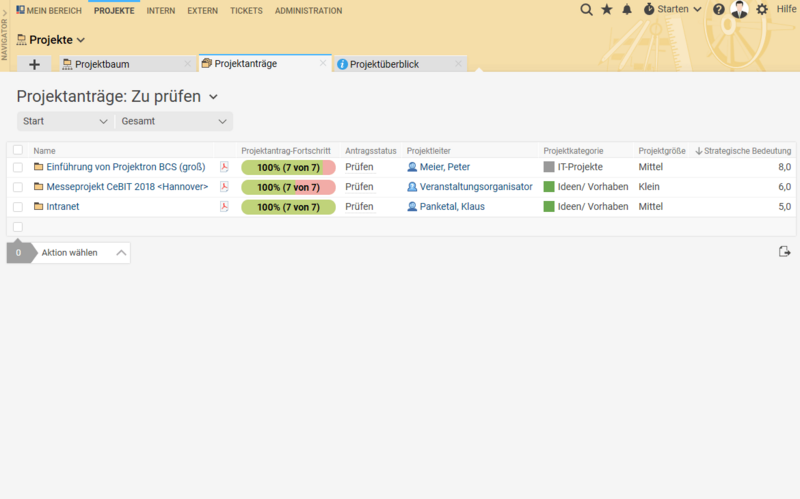Sort by Strategische Bedeutung column header
This screenshot has height=499, width=800.
point(746,151)
